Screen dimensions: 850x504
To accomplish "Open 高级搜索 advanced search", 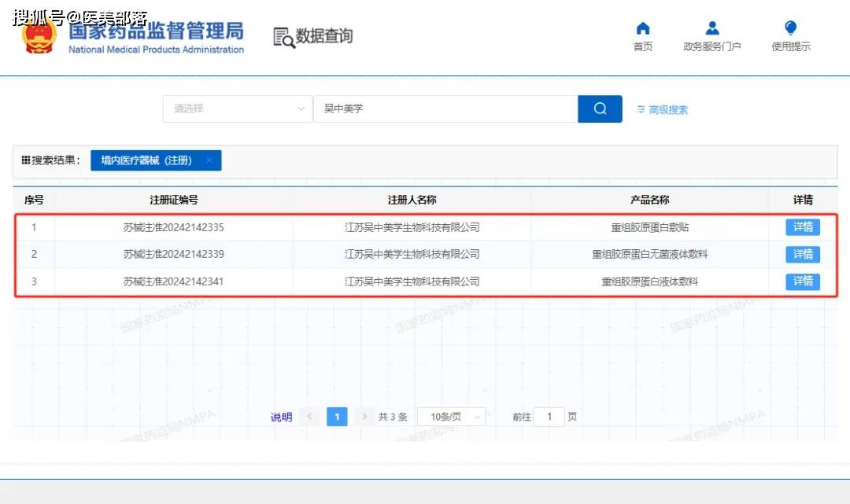I will [x=662, y=110].
